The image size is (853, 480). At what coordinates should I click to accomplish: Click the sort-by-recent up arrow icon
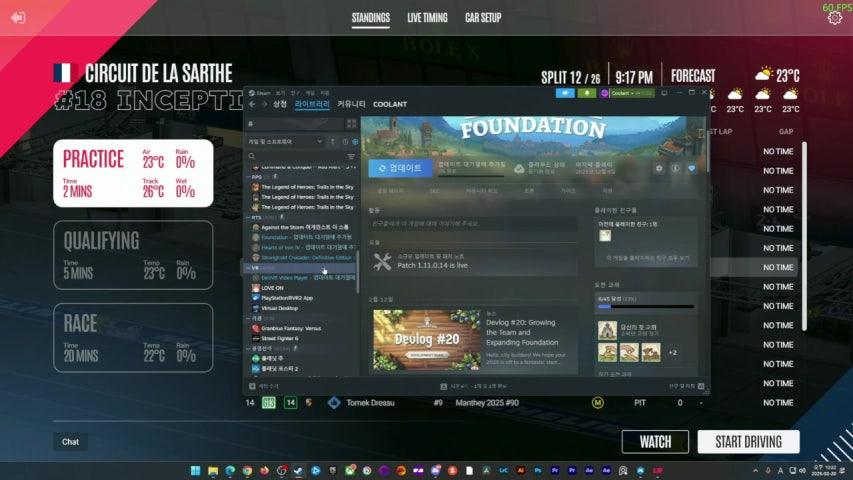[x=333, y=141]
